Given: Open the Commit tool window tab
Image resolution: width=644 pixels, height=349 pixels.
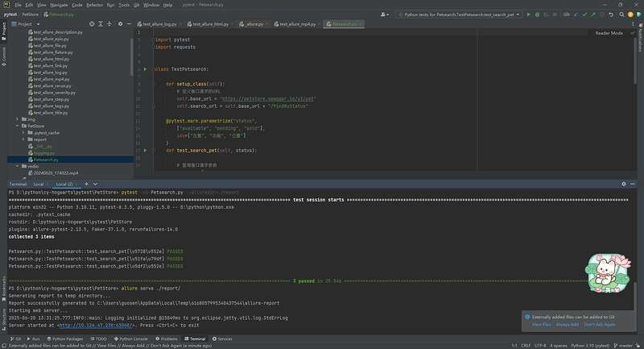Looking at the screenshot, I should pyautogui.click(x=4, y=56).
